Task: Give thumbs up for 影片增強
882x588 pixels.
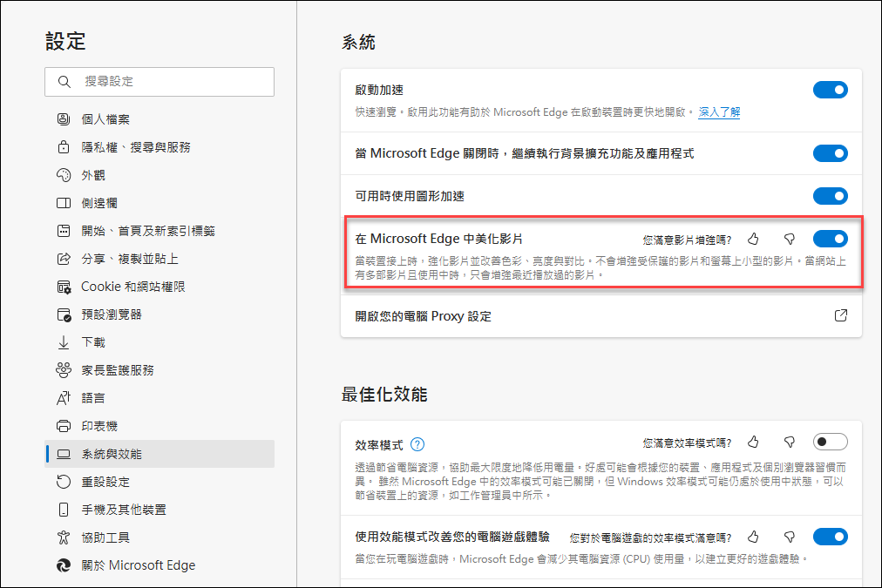Action: coord(753,240)
